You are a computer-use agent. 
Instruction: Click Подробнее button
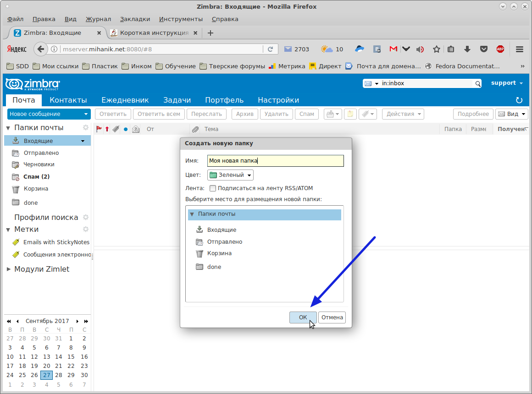[473, 114]
